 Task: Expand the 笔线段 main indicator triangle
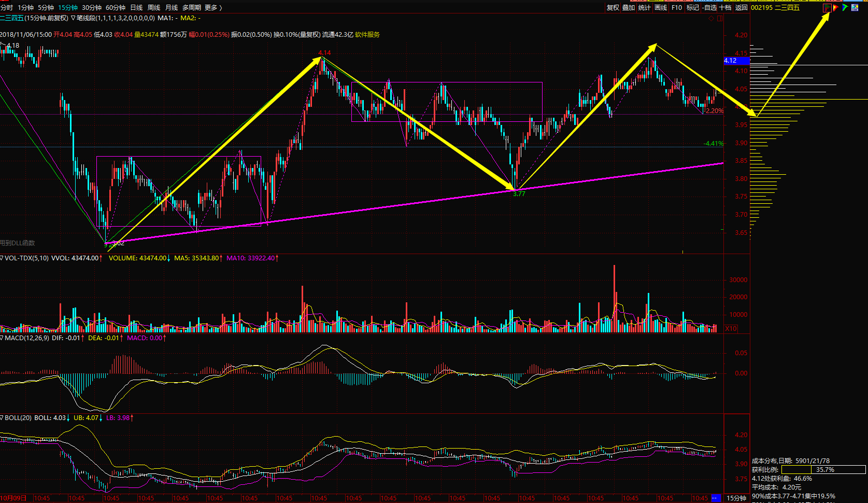(73, 18)
